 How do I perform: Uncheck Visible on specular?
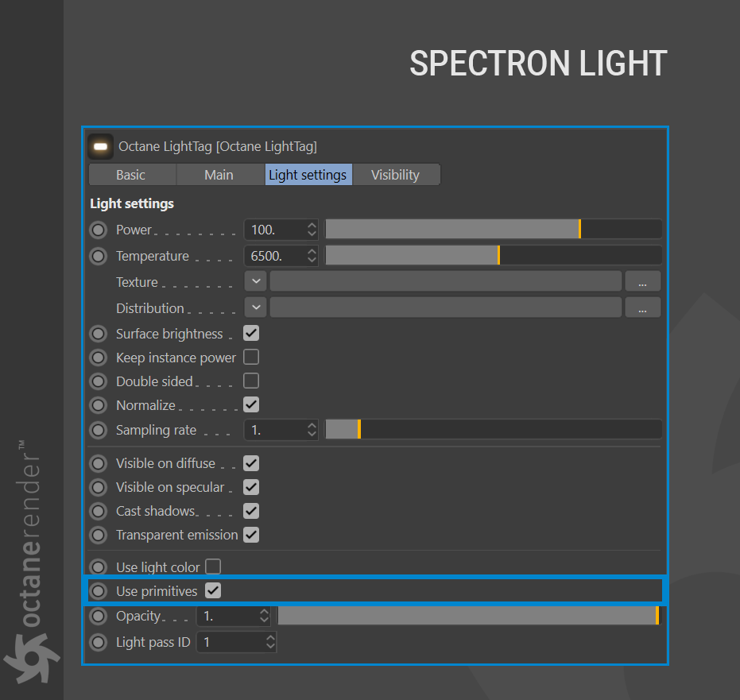pos(251,487)
